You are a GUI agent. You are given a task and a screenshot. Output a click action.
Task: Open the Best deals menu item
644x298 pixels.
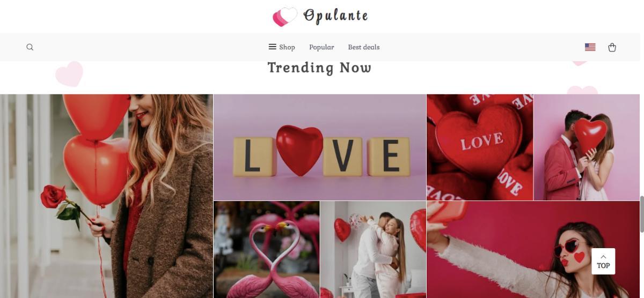tap(363, 47)
